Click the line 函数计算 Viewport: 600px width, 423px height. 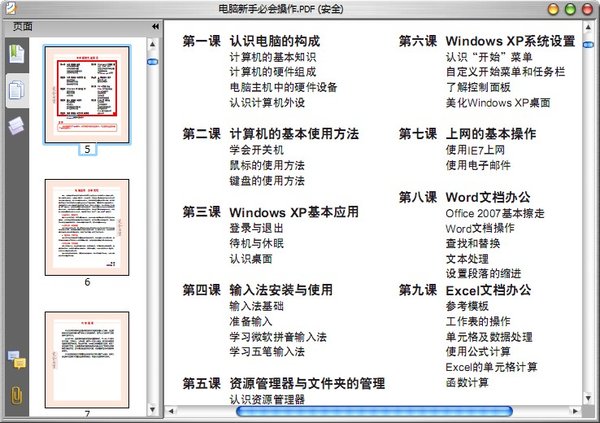(467, 382)
